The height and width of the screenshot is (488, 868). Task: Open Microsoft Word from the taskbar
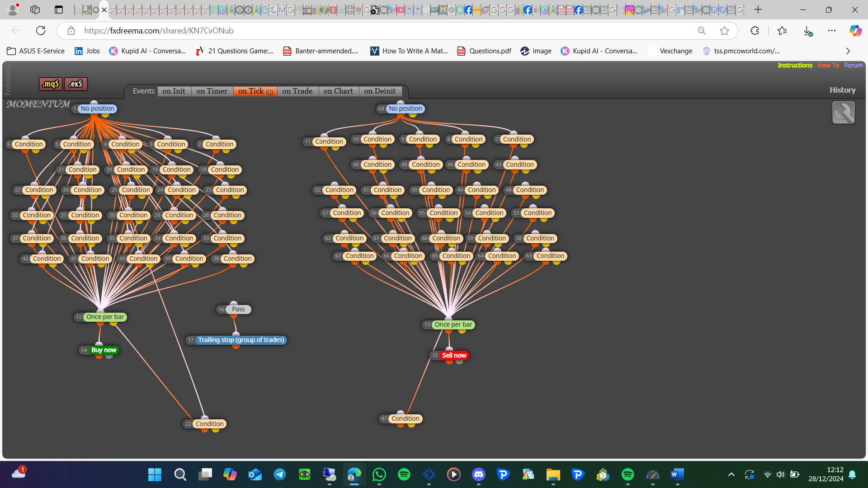(677, 474)
